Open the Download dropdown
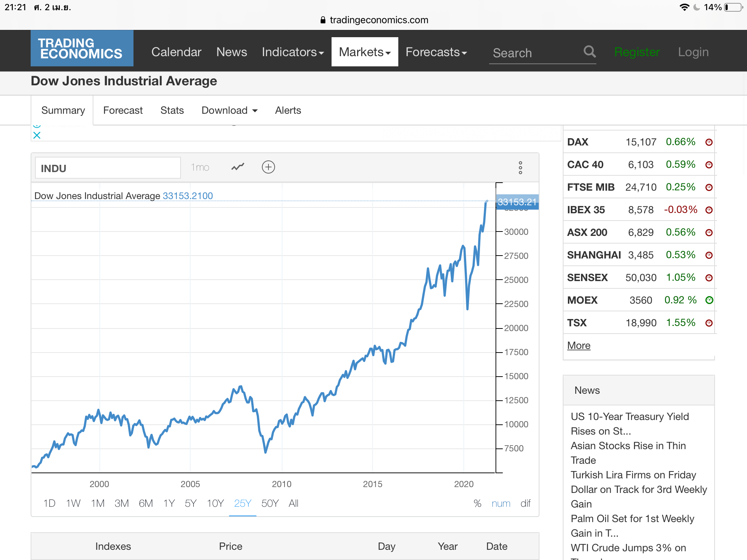 (x=229, y=110)
